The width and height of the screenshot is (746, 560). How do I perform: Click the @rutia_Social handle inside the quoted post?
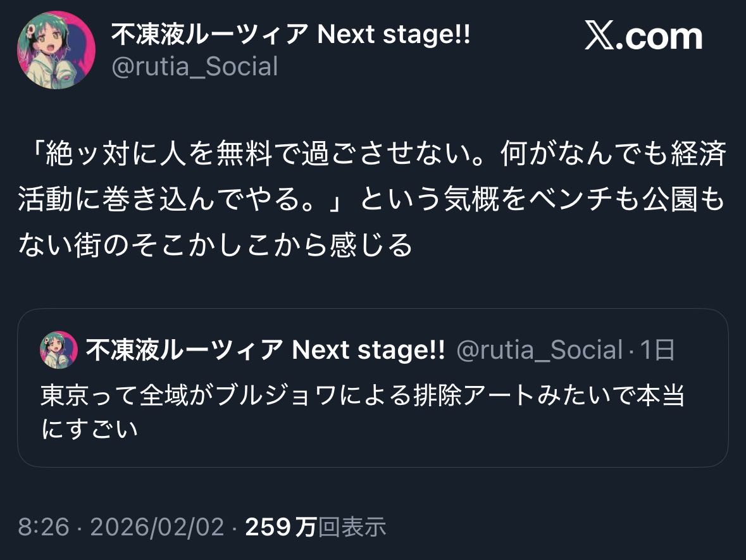(x=539, y=350)
